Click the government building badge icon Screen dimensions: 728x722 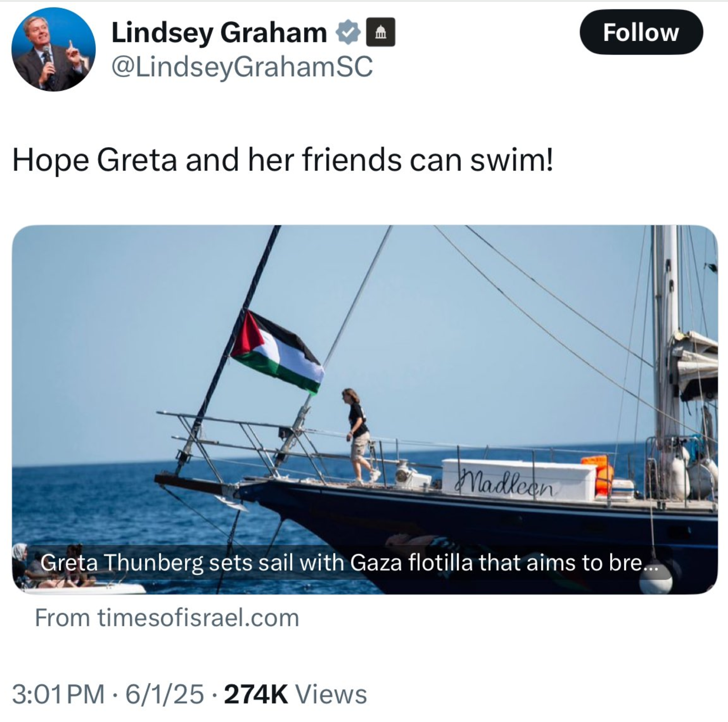click(x=380, y=33)
